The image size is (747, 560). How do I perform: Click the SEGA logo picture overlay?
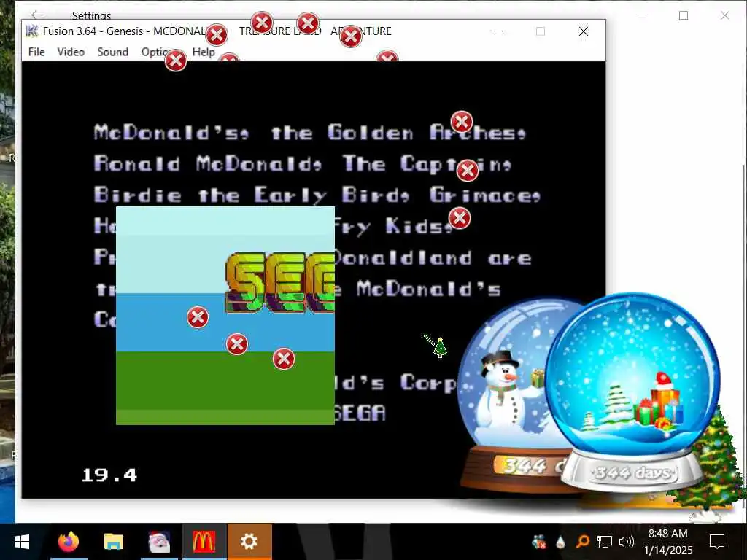click(x=225, y=315)
